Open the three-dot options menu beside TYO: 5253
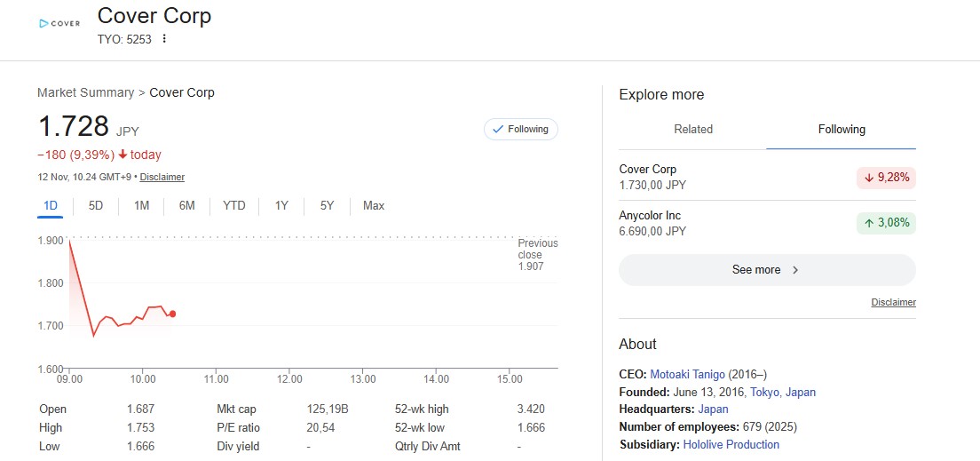 (164, 39)
